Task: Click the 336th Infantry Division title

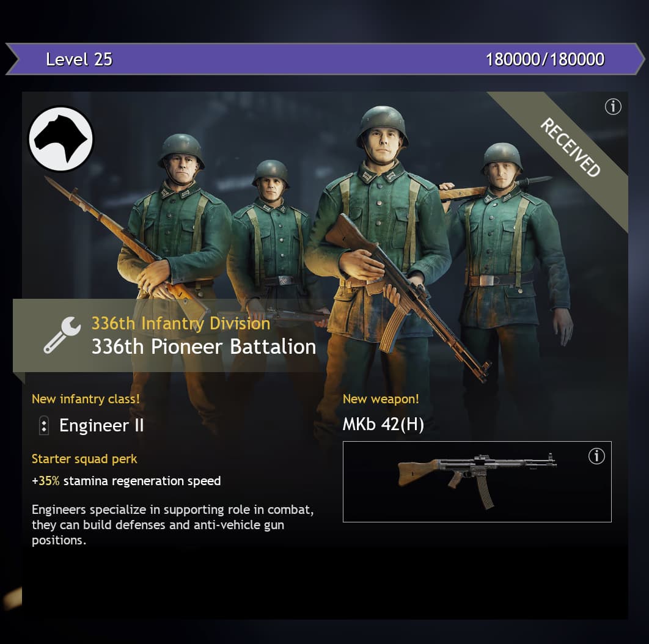Action: tap(180, 323)
